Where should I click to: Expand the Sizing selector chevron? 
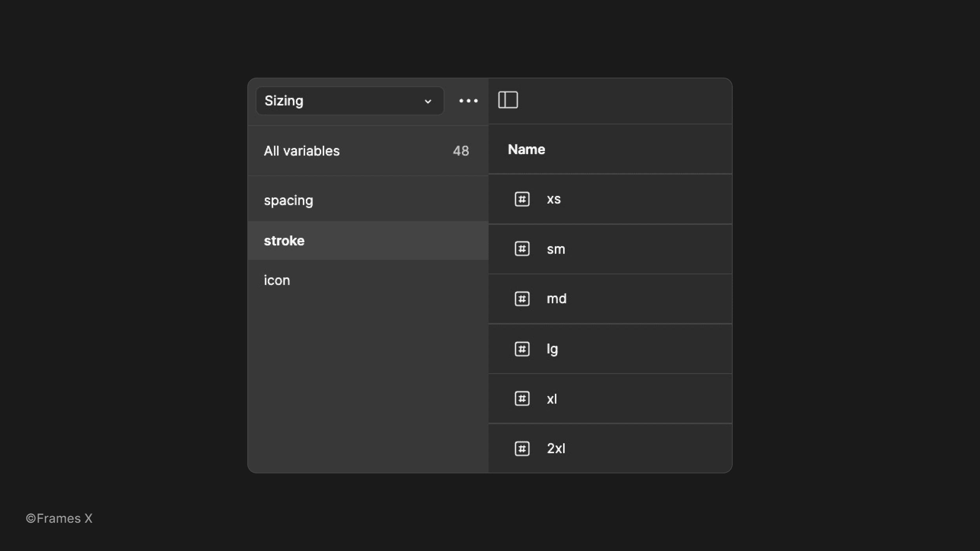point(428,101)
